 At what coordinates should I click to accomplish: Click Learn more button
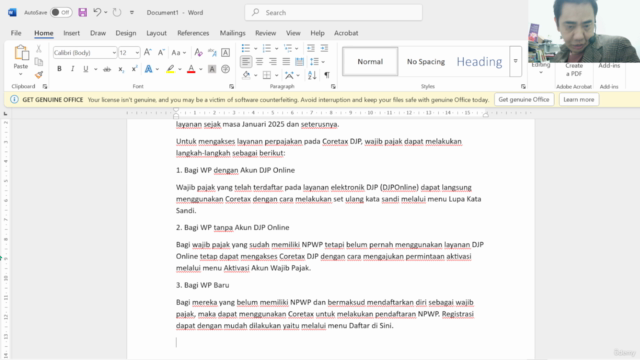coord(578,100)
